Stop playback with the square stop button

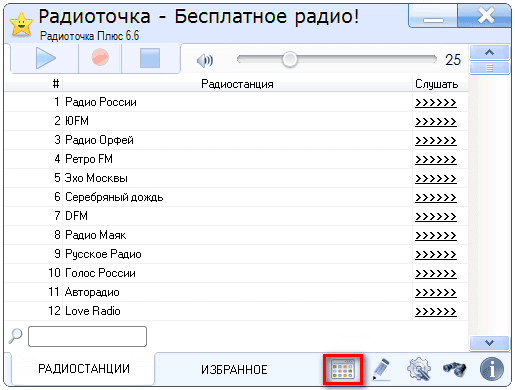click(x=150, y=58)
